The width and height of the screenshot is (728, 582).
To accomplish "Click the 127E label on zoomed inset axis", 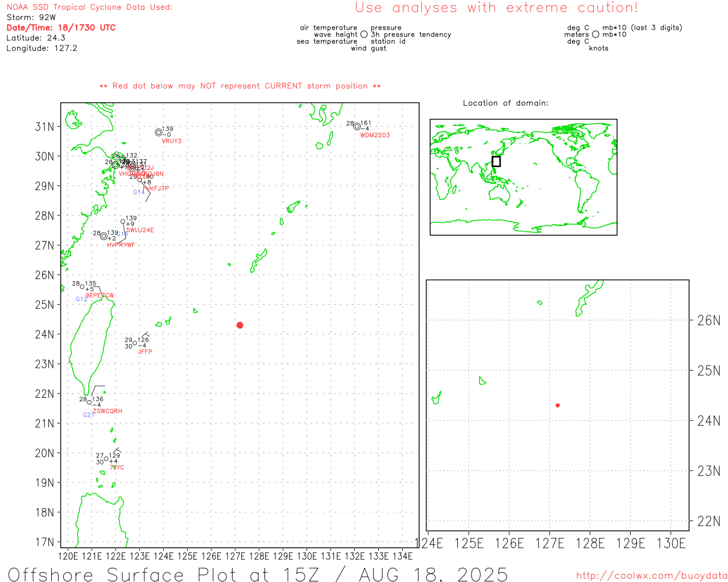I will [550, 543].
